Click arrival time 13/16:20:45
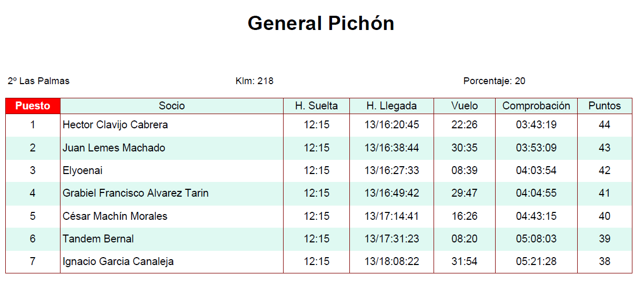Image resolution: width=644 pixels, height=285 pixels. tap(391, 125)
